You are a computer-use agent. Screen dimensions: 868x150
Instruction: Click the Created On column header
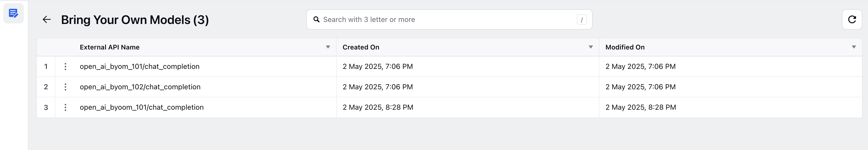(x=361, y=47)
